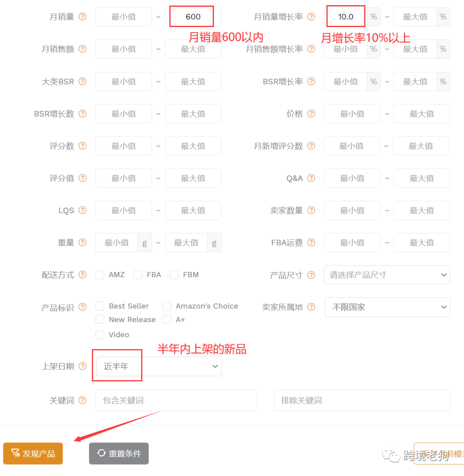The image size is (464, 476).
Task: Open help for 价格 filter
Action: (310, 113)
